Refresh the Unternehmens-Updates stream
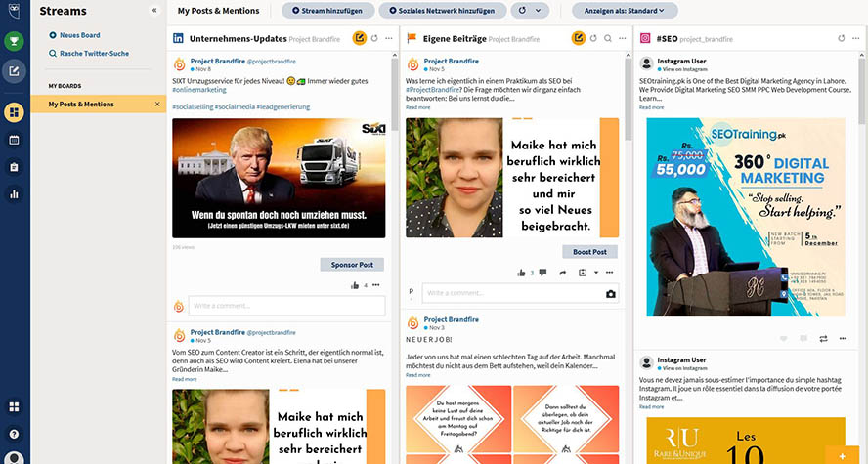The width and height of the screenshot is (868, 464). [x=374, y=38]
